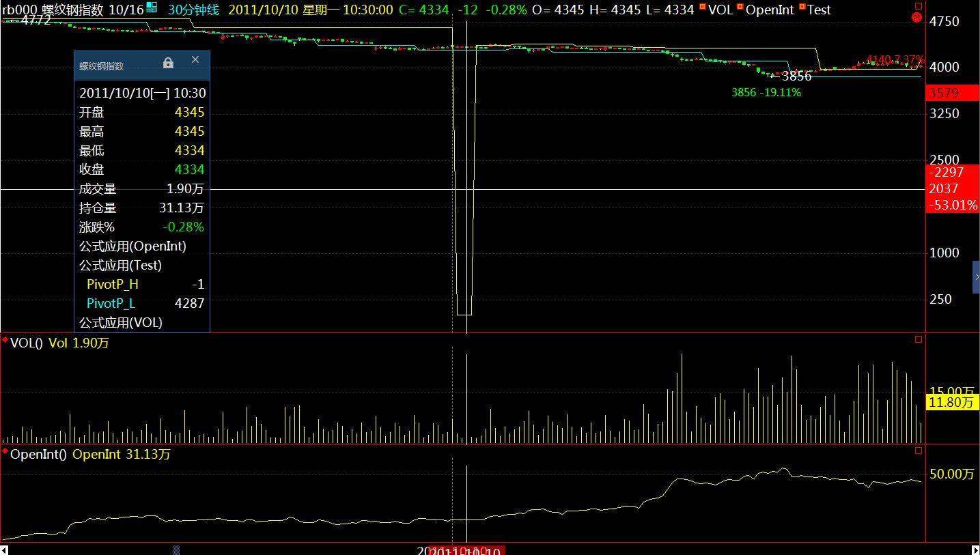Click the scrollbar right arrow

(x=976, y=550)
